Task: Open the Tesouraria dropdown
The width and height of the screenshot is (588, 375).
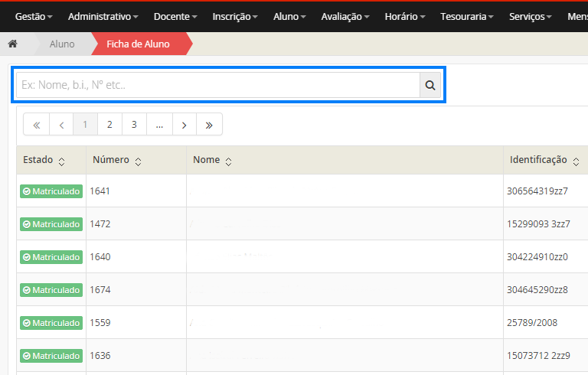Action: pyautogui.click(x=467, y=16)
